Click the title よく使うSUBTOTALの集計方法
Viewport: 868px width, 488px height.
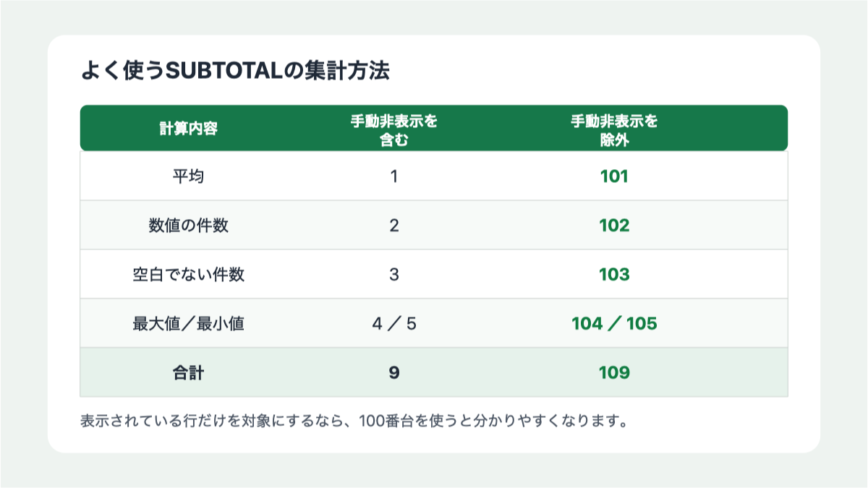coord(236,72)
